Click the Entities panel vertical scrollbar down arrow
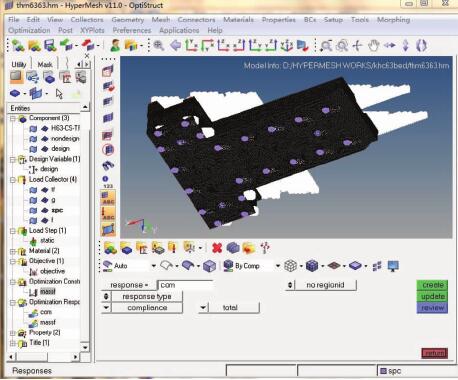 85,347
